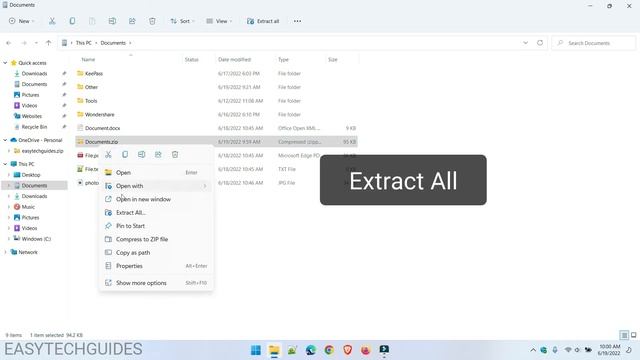This screenshot has width=640, height=360.
Task: Choose Open in the context menu
Action: [156, 173]
